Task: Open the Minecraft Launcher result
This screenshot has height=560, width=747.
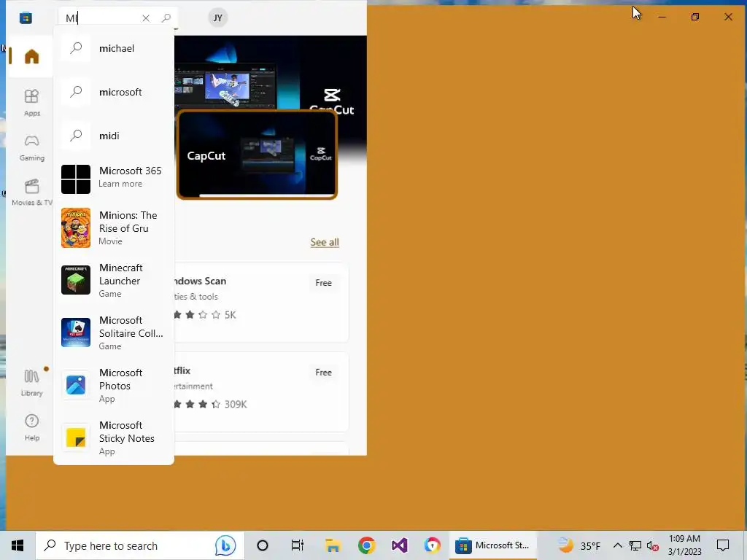Action: 113,280
